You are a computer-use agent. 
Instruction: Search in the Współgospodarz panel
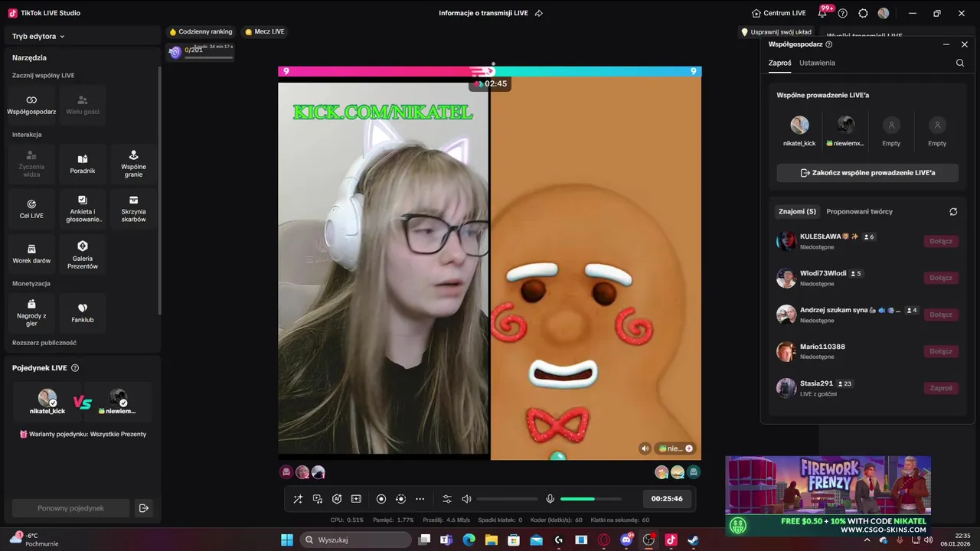[x=960, y=63]
